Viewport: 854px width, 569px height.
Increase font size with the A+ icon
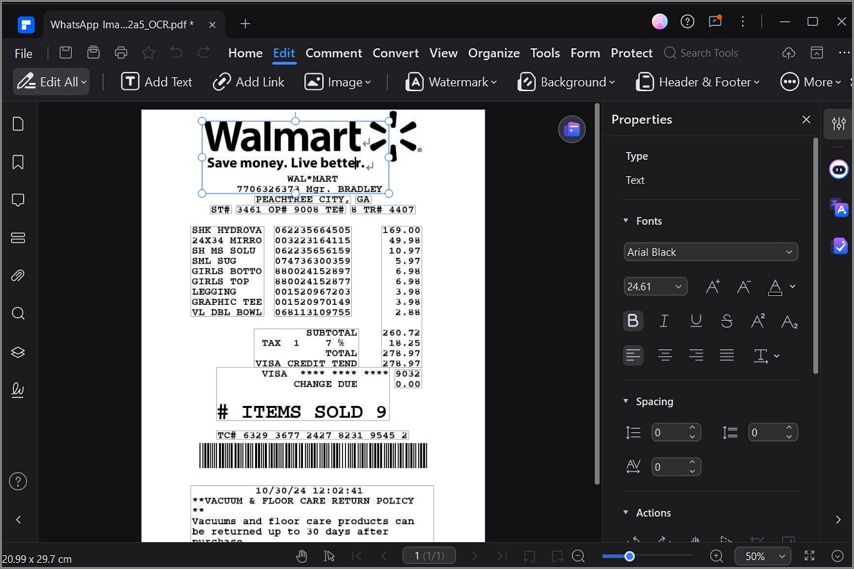713,286
